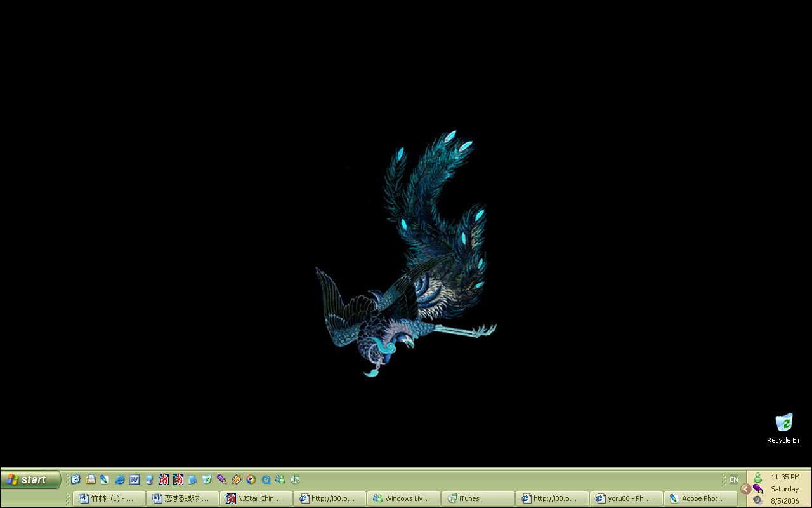Switch to the yoru88 browser window taskbar button
812x508 pixels.
tap(626, 498)
